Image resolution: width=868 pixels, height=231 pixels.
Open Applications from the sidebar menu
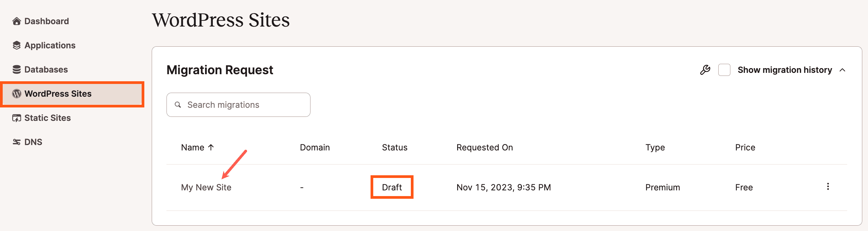coord(50,46)
